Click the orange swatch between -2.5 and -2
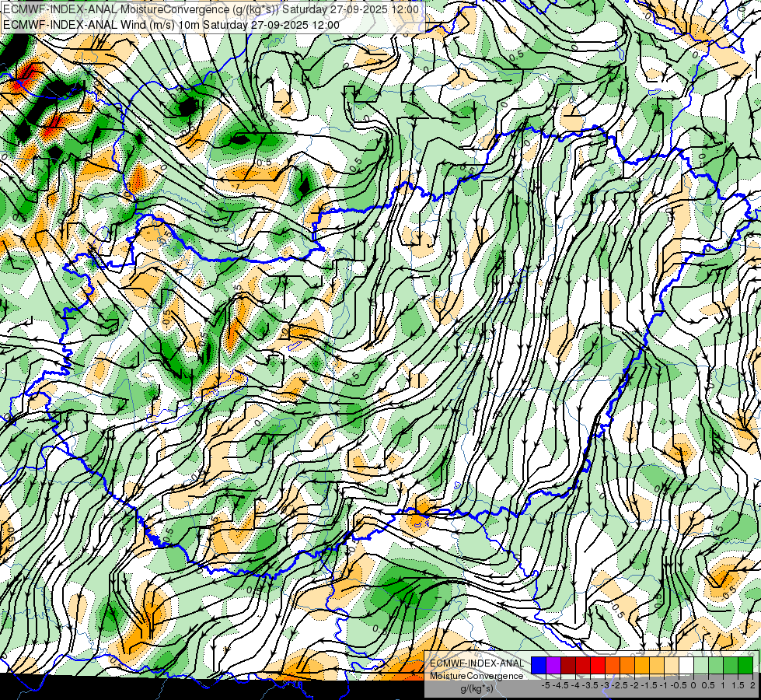Screen dimensions: 761x700 tap(627, 666)
